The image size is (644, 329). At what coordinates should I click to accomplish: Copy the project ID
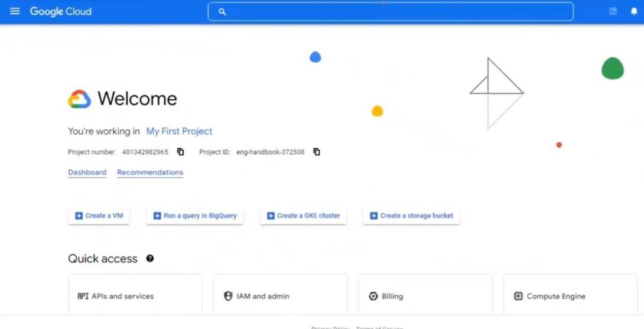tap(317, 152)
